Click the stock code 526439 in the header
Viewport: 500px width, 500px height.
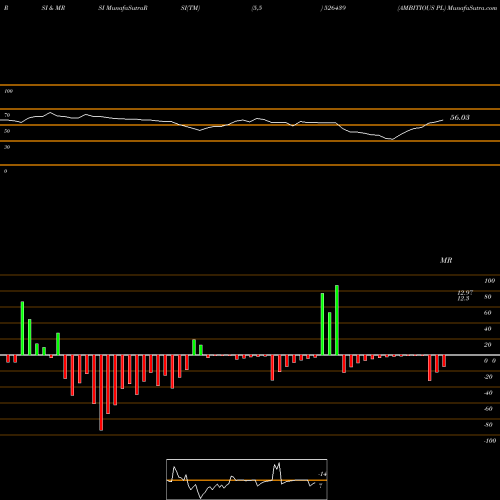coord(335,8)
